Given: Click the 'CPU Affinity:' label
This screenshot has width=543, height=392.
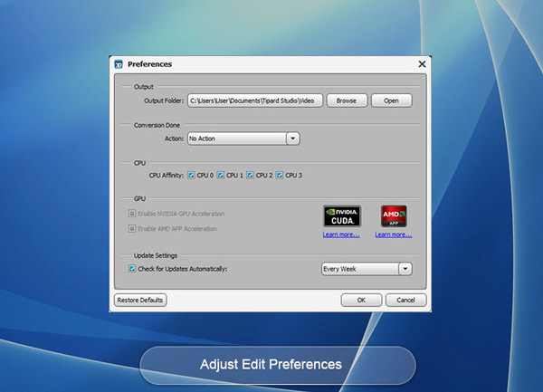Looking at the screenshot, I should [167, 176].
